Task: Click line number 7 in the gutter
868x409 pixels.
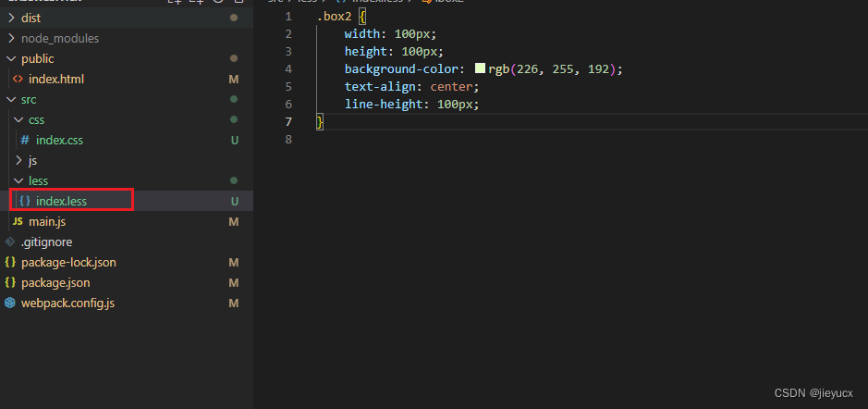Action: point(287,122)
